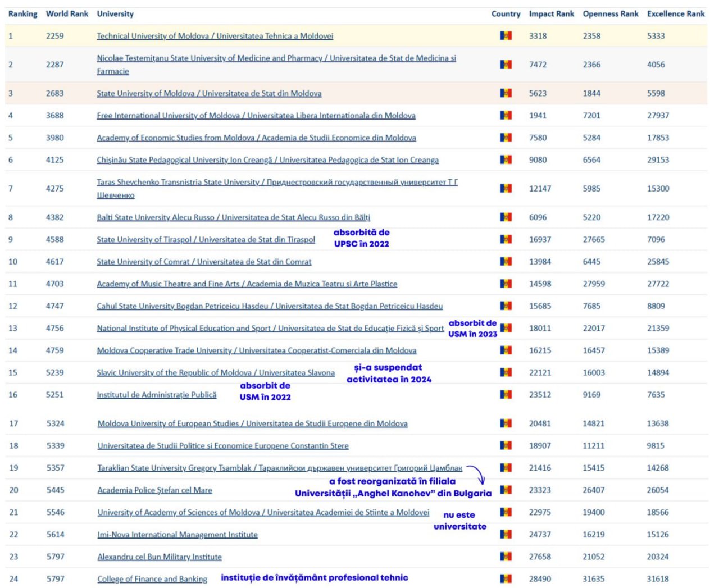Viewport: 719px width, 588px height.
Task: Select openness rank value 1844
Action: tap(591, 93)
